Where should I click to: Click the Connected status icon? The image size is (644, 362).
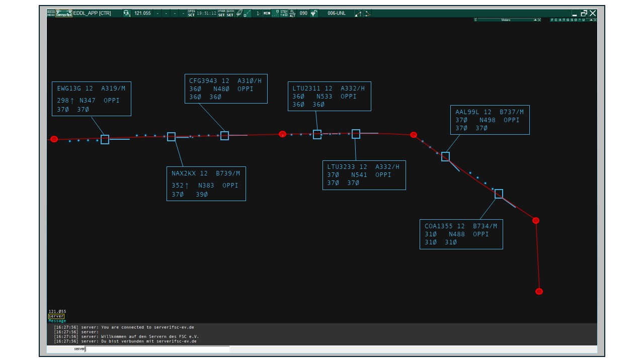point(64,14)
